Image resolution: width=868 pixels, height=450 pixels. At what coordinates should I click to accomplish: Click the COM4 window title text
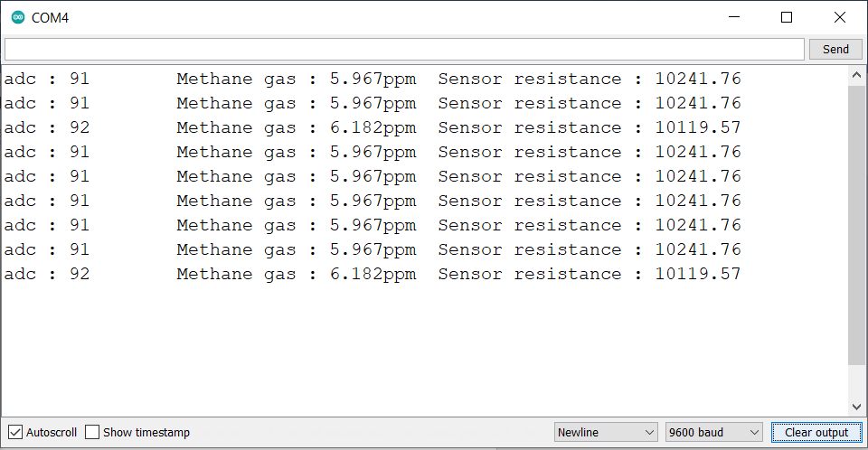point(50,18)
